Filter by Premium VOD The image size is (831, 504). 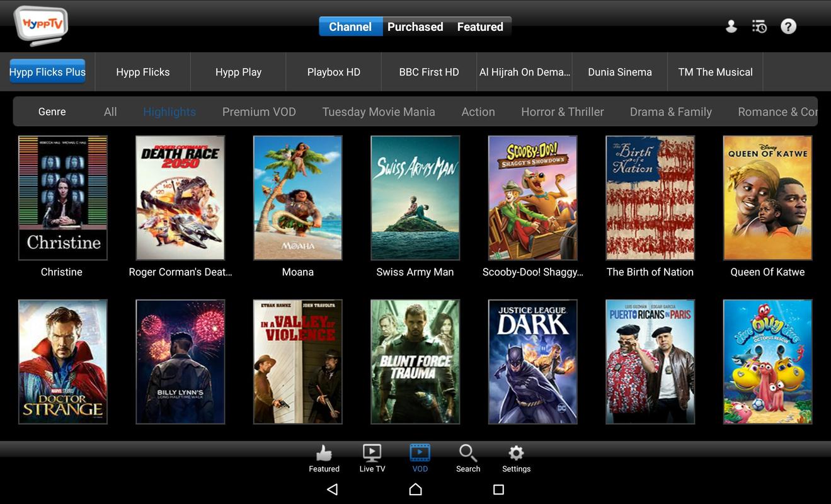(x=259, y=112)
